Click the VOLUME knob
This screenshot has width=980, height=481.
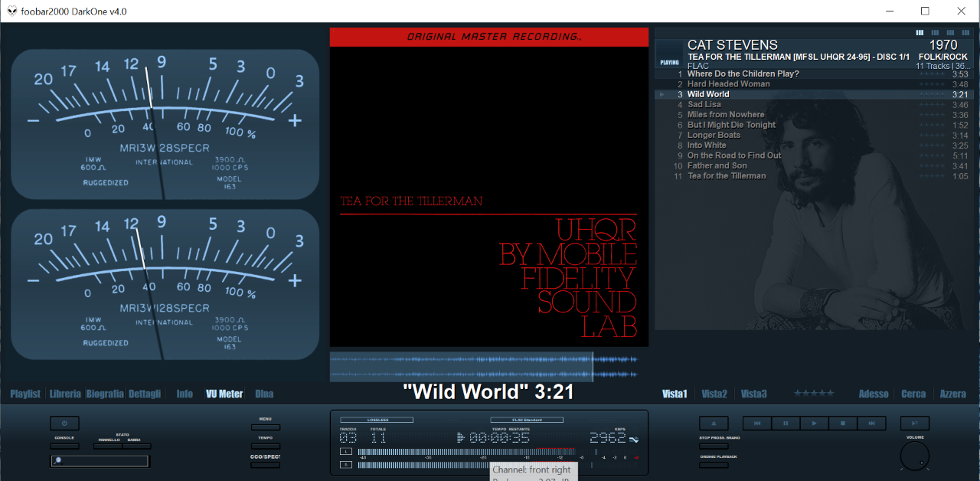(914, 455)
